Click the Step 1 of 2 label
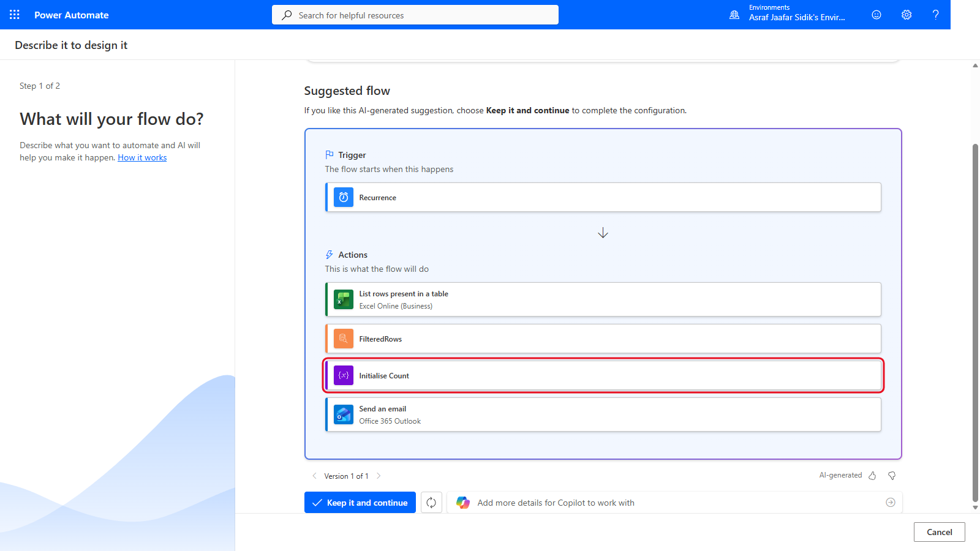This screenshot has width=980, height=551. click(x=40, y=86)
